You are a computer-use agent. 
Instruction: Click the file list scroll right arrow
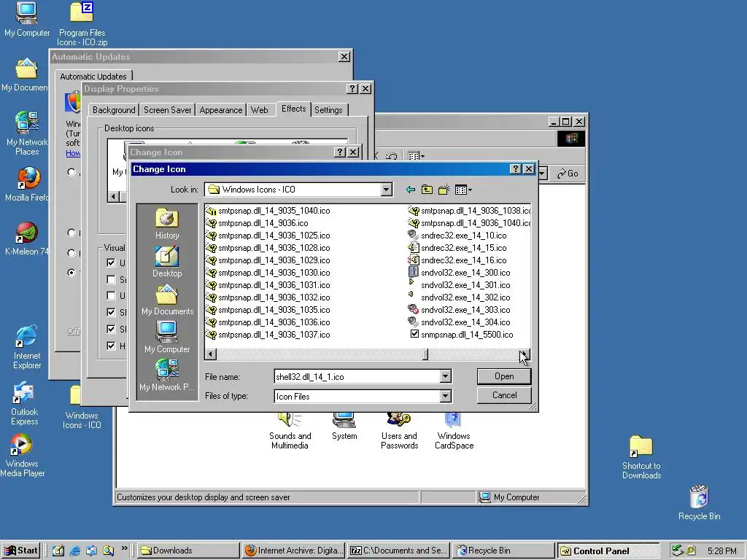click(x=524, y=354)
